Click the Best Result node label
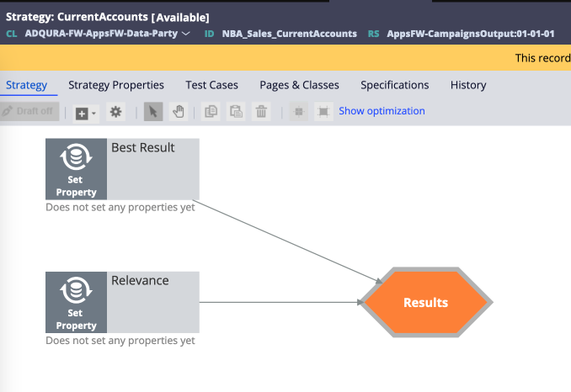The image size is (571, 392). pyautogui.click(x=143, y=148)
